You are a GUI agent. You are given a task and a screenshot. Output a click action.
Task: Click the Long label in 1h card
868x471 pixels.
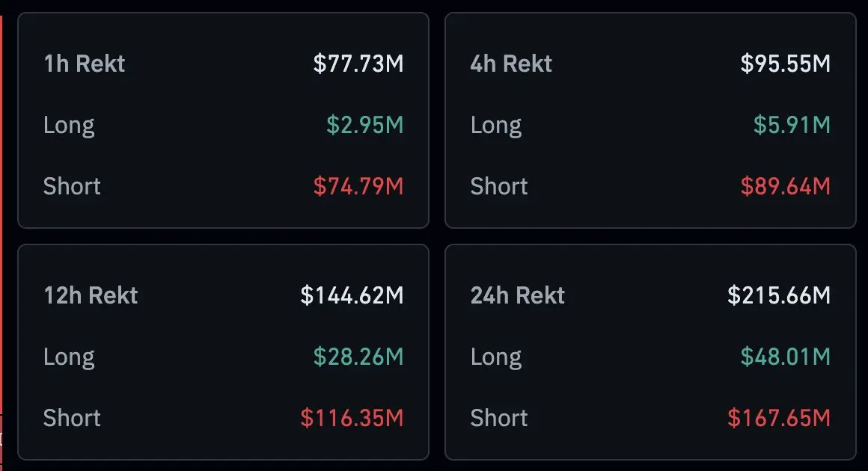click(69, 126)
